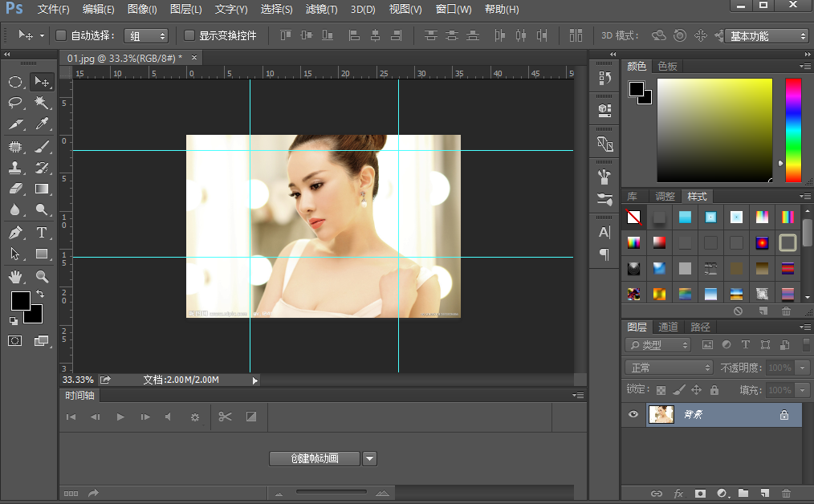814x504 pixels.
Task: Toggle lock position
Action: (697, 390)
